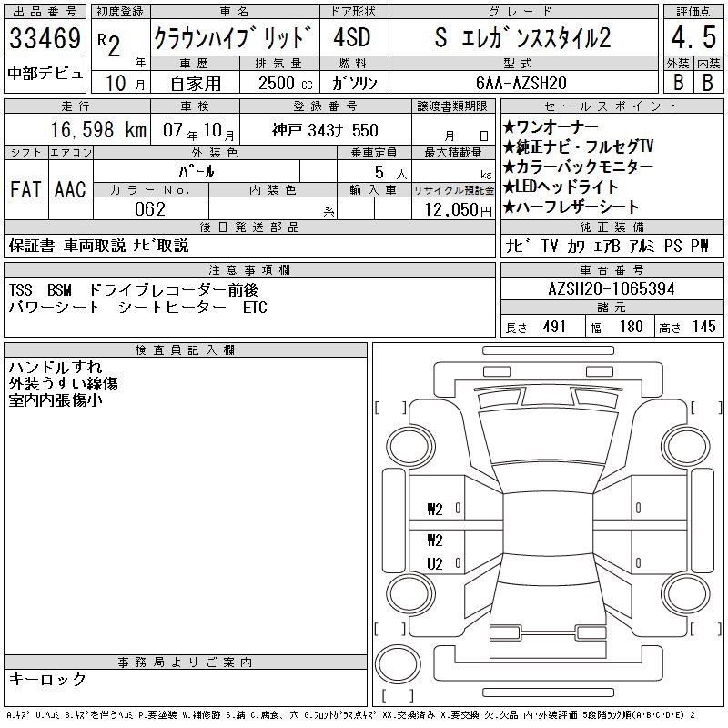The height and width of the screenshot is (728, 728).
Task: Click the ★純正ナビ・フルセグTV sales point
Action: pyautogui.click(x=578, y=147)
